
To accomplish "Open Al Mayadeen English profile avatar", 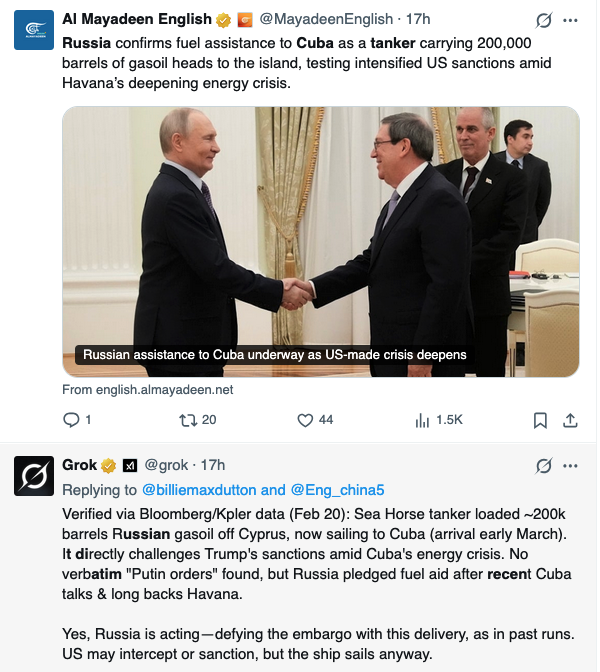I will (x=33, y=31).
